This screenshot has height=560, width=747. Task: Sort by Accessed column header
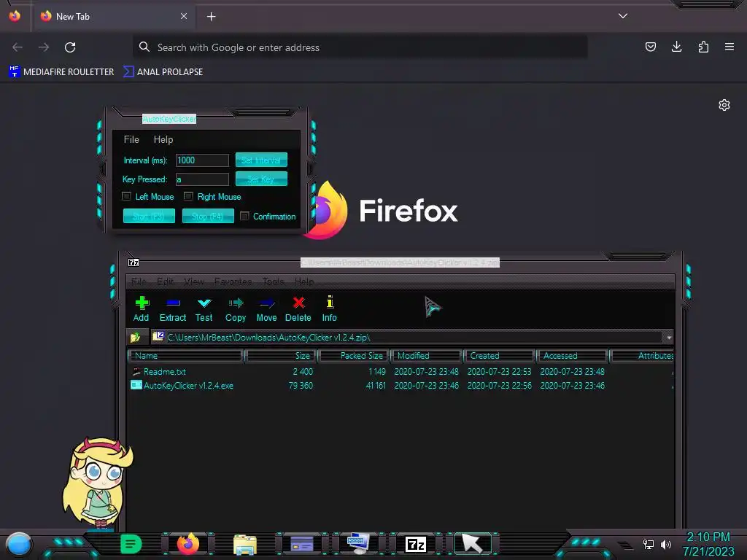coord(572,356)
